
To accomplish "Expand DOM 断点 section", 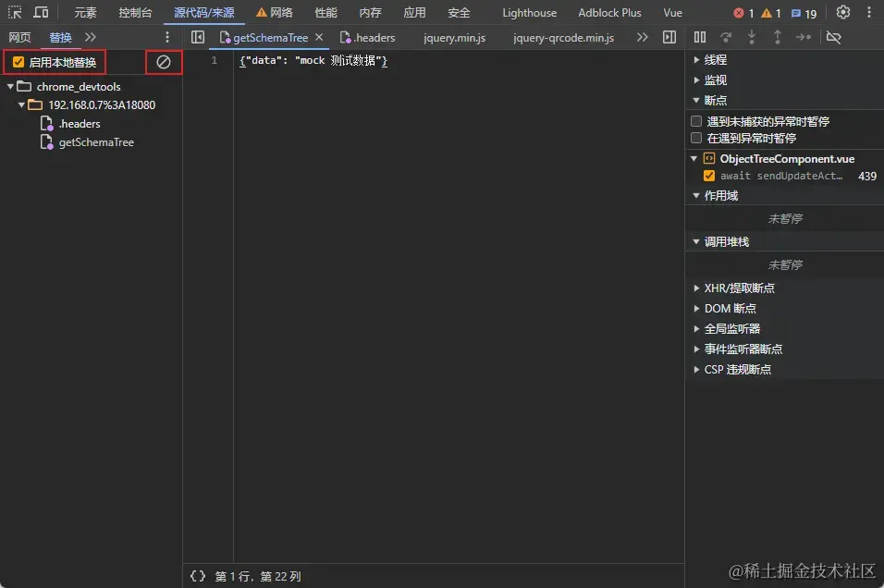I will (x=696, y=309).
